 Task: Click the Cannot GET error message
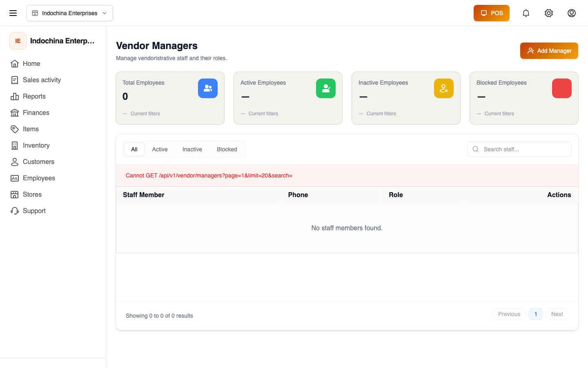tap(209, 175)
